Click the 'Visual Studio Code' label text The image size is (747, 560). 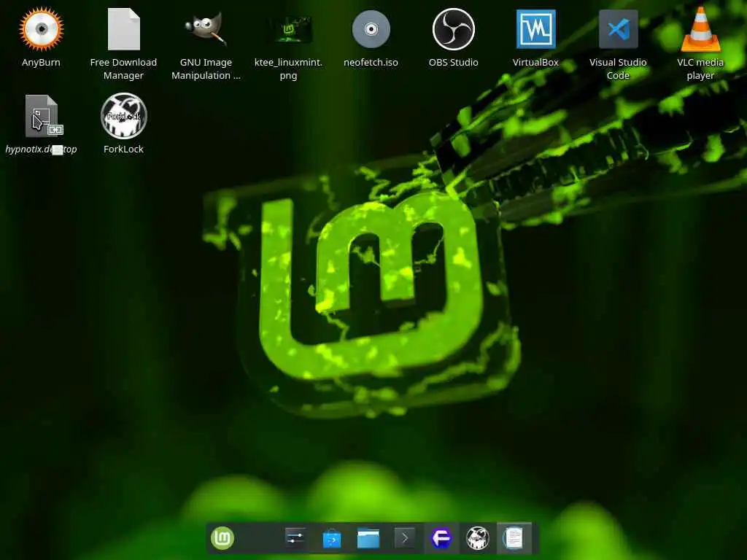(618, 69)
